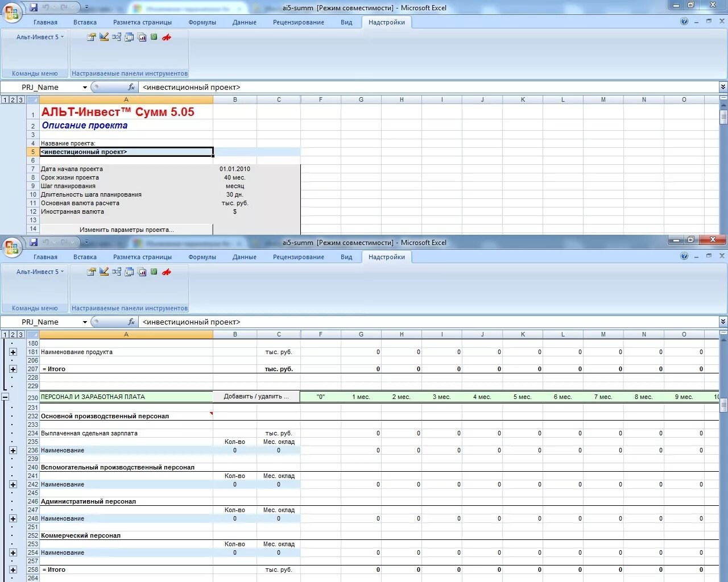The width and height of the screenshot is (728, 582).
Task: Switch to Данные tab in bottom window
Action: click(245, 257)
